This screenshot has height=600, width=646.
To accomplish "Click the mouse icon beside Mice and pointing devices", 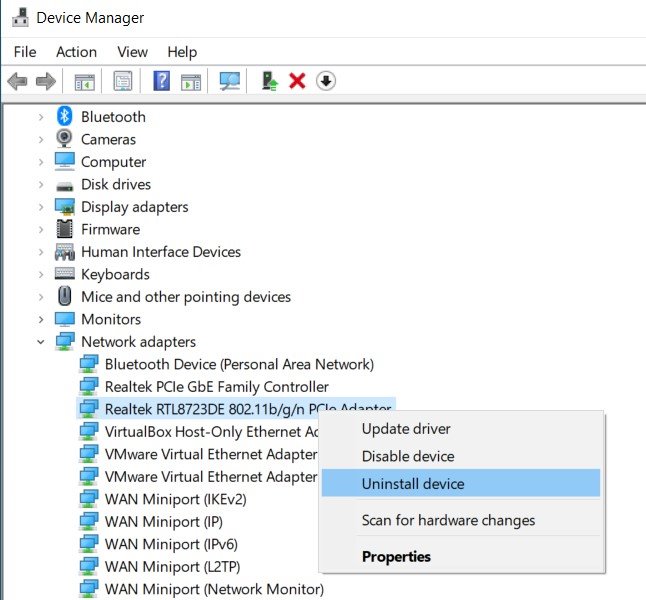I will (x=65, y=296).
